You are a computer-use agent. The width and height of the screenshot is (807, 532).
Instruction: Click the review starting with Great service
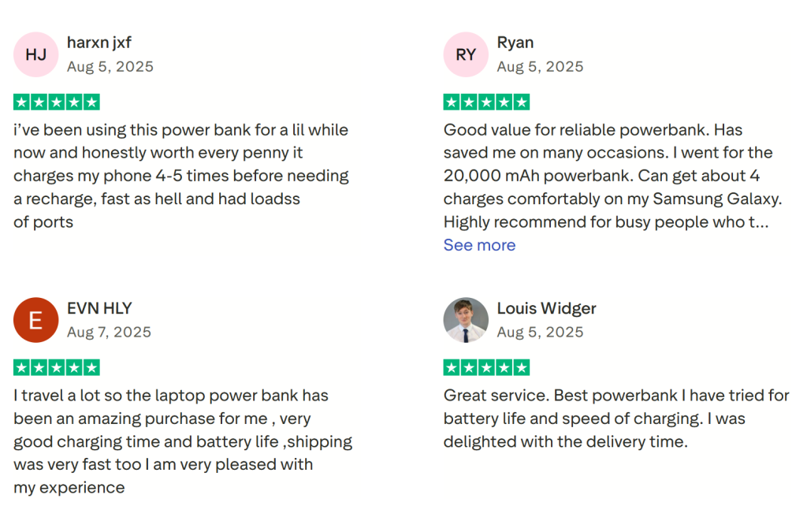tap(615, 419)
